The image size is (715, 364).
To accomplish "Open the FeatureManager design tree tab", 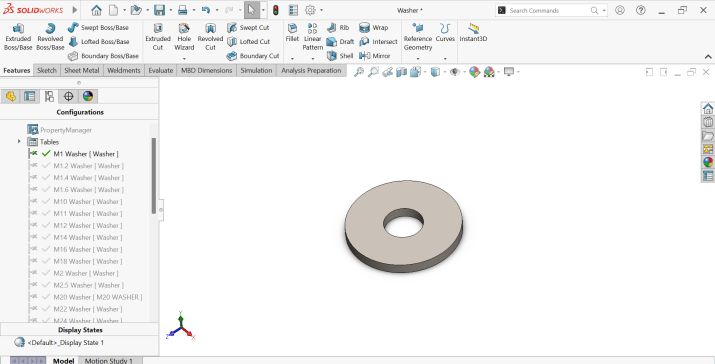I will (10, 96).
